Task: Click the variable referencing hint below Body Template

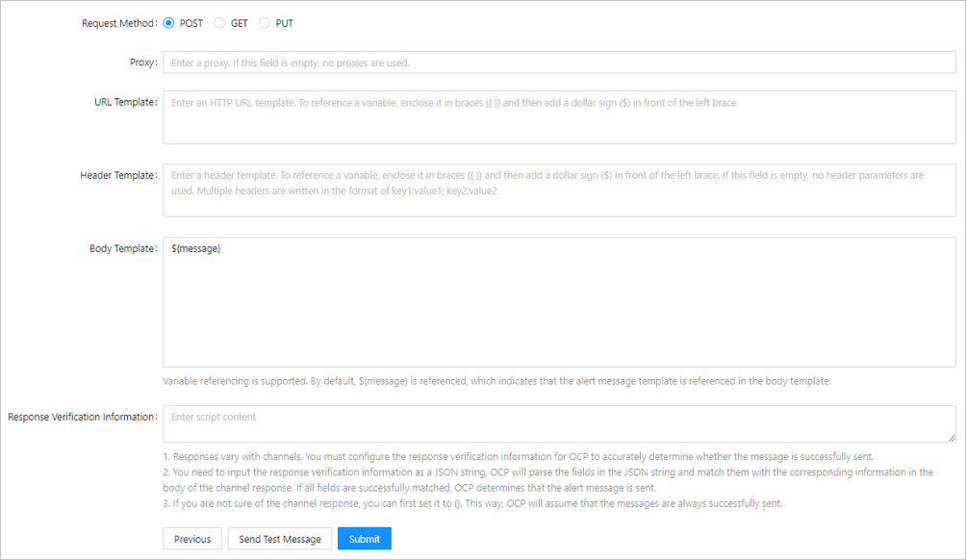Action: click(496, 381)
